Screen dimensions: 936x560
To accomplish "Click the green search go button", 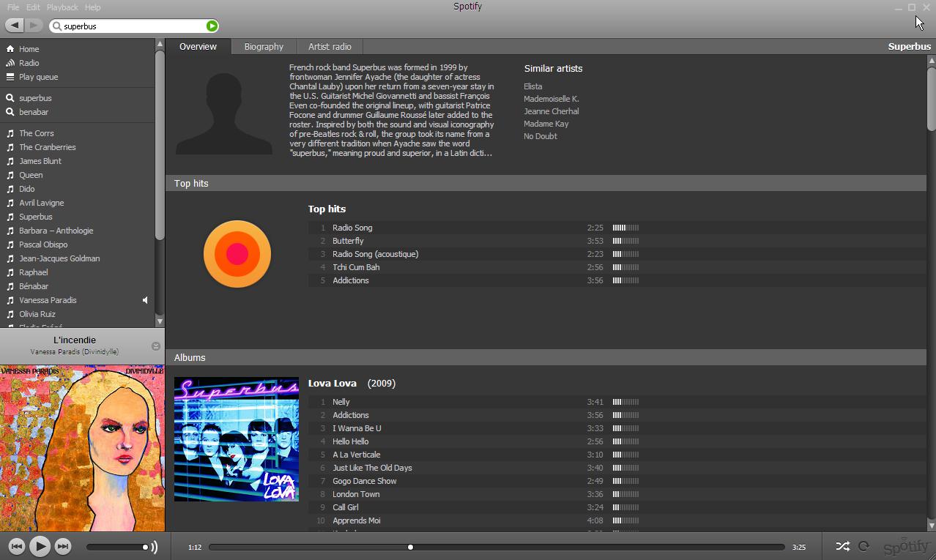I will click(212, 26).
